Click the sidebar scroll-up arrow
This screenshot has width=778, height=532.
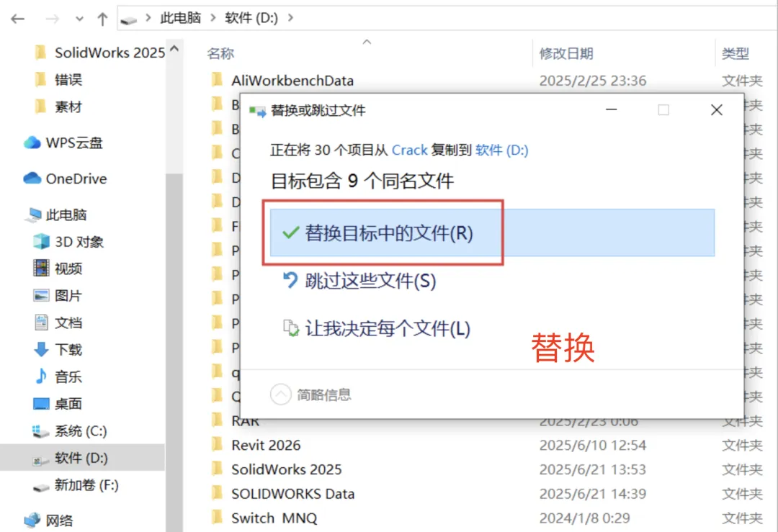point(174,48)
